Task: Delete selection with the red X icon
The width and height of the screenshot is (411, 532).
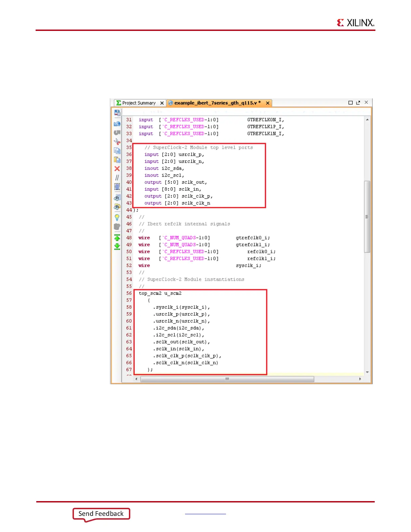Action: pos(117,169)
